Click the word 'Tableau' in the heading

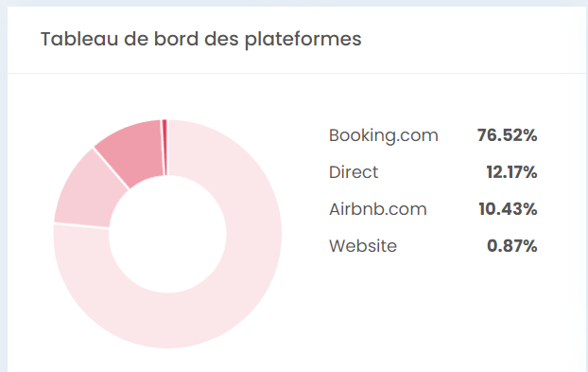(79, 39)
